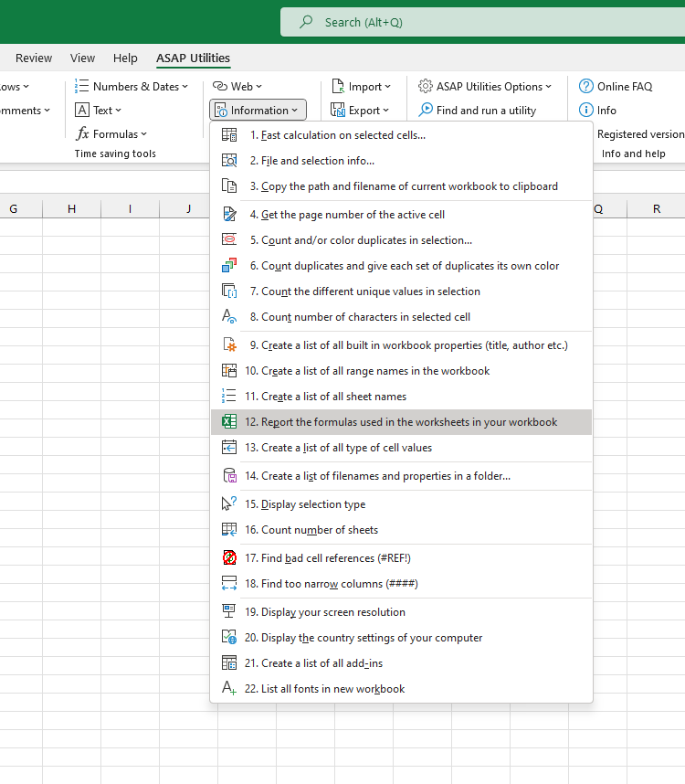Open the Help ribbon tab
Image resolution: width=685 pixels, height=784 pixels.
point(125,58)
